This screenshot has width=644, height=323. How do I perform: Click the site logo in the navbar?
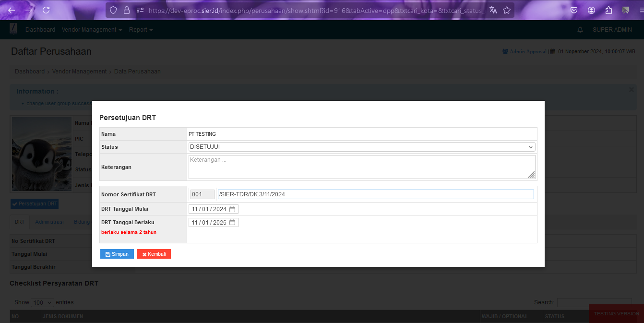click(13, 29)
